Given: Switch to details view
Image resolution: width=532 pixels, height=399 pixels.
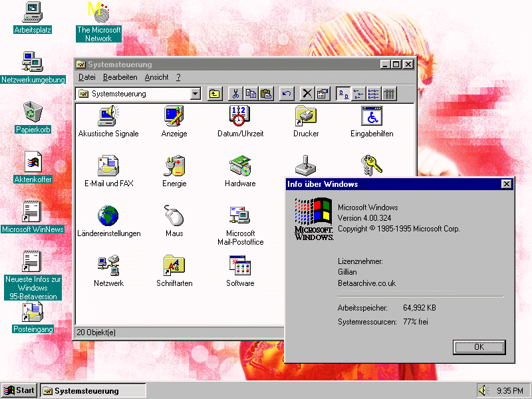Looking at the screenshot, I should [x=390, y=94].
